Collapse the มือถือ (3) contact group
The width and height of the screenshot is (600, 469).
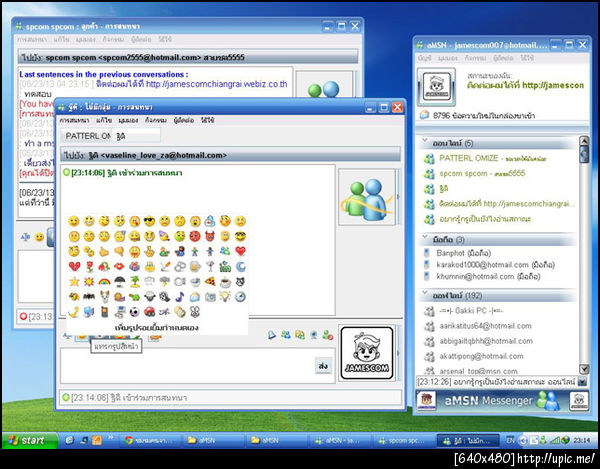click(x=425, y=238)
